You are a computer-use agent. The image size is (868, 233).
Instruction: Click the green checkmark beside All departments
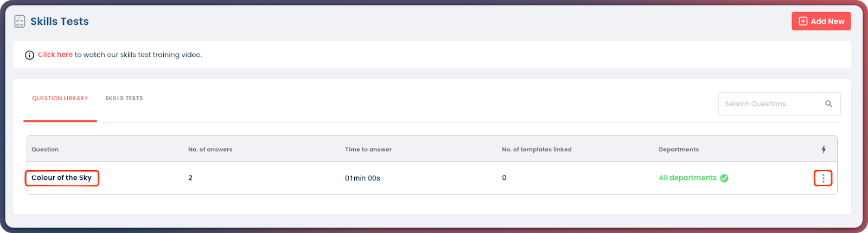tap(724, 178)
